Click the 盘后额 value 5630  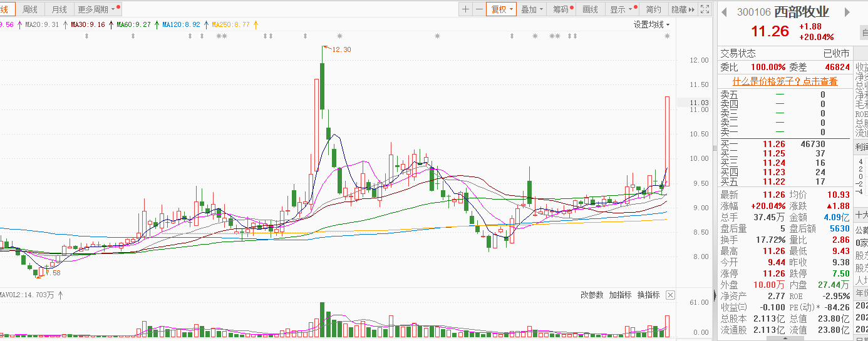[x=839, y=228]
